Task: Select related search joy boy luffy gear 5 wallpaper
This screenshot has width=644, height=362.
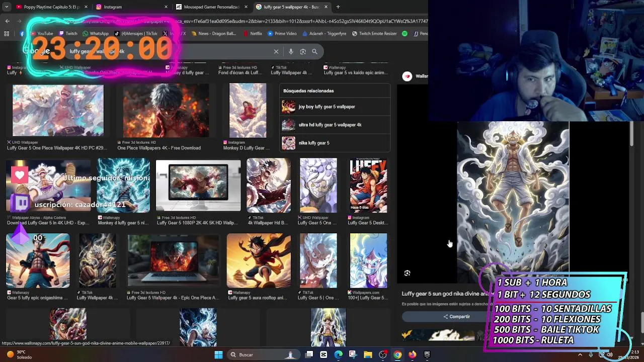Action: 335,107
